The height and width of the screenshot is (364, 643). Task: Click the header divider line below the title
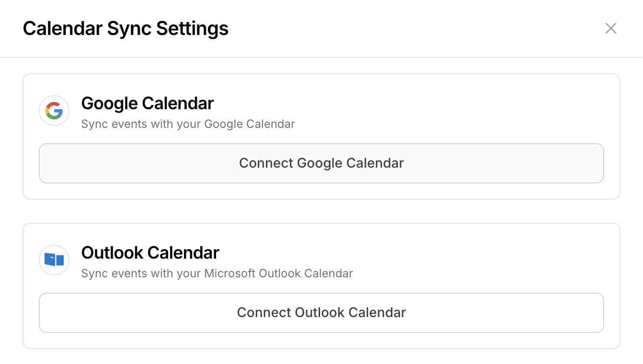(x=321, y=57)
